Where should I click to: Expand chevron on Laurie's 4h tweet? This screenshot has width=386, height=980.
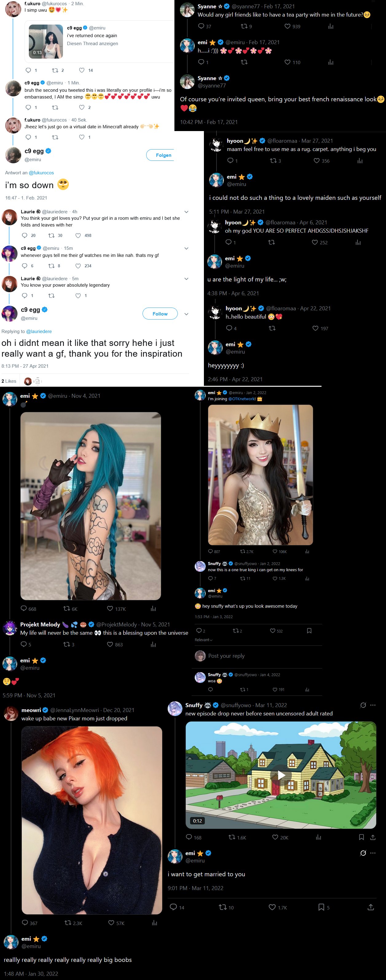click(x=186, y=212)
